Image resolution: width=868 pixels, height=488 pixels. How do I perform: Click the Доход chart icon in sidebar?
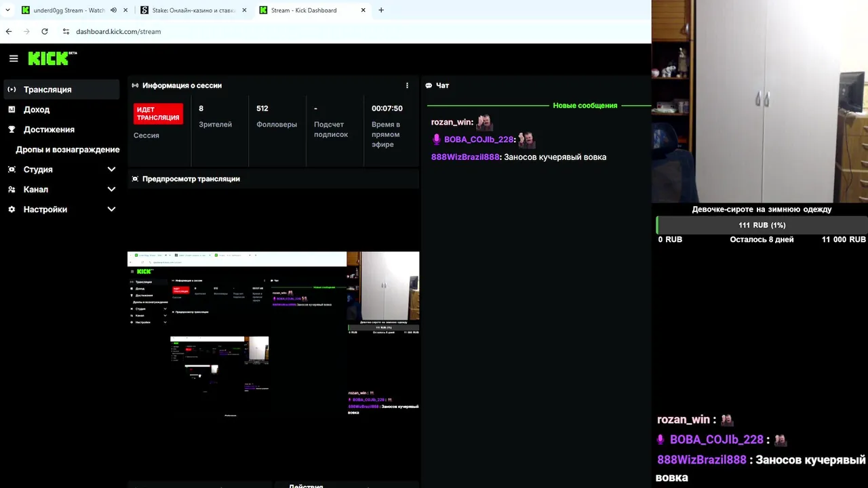[12, 109]
